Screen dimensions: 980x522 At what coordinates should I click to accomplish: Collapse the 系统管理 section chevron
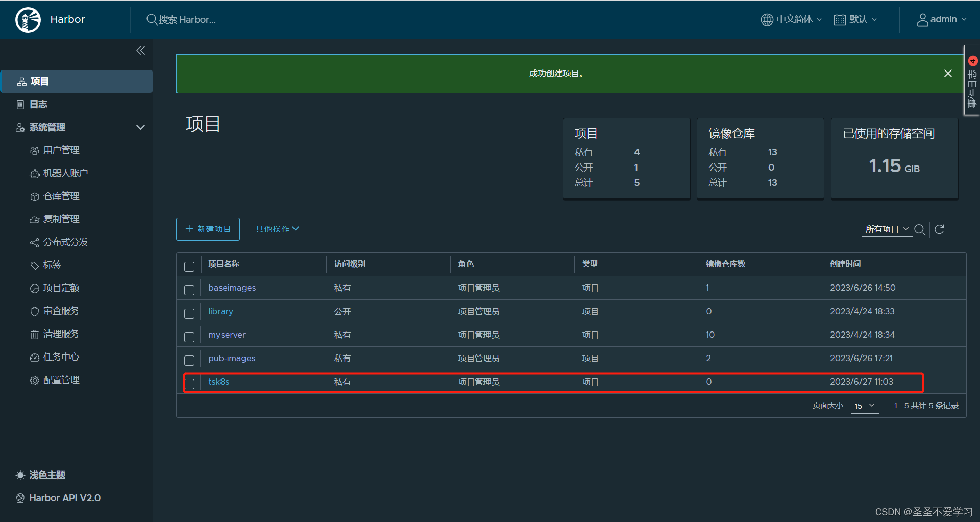pyautogui.click(x=140, y=127)
